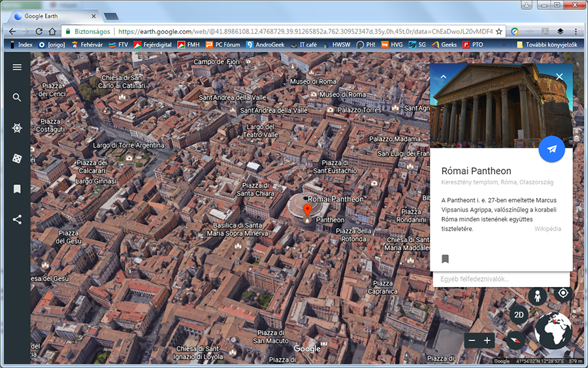Viewport: 588px width, 368px height.
Task: Open the Geeks bookmark
Action: [444, 44]
